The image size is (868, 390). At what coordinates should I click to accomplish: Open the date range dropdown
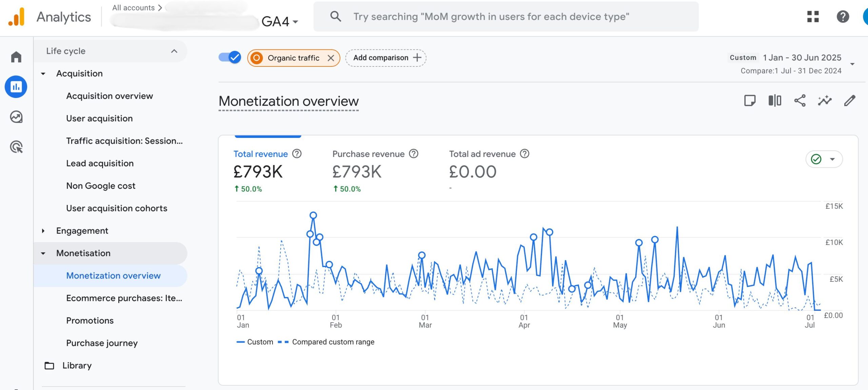[852, 64]
